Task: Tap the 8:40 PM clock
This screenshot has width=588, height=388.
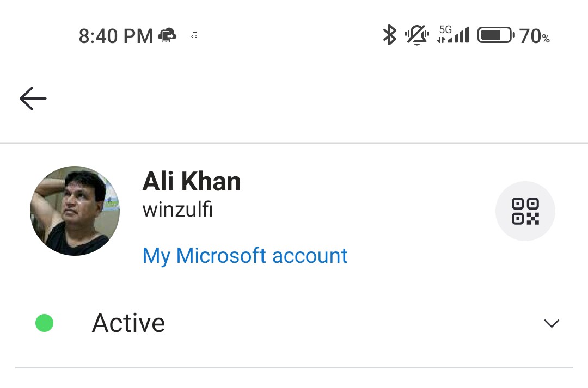Action: [x=116, y=36]
